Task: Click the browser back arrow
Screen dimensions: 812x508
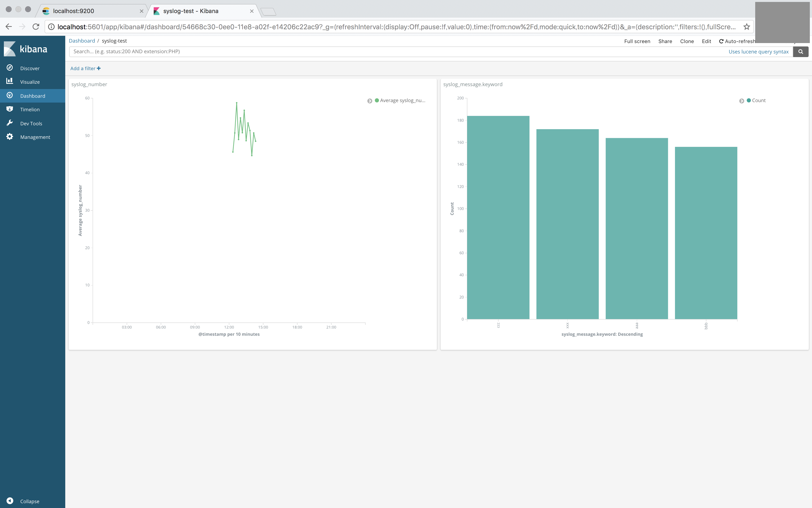Action: [x=9, y=27]
